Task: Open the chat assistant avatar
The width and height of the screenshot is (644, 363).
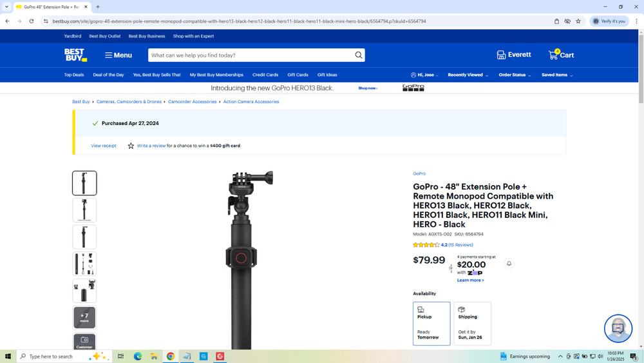Action: 618,328
